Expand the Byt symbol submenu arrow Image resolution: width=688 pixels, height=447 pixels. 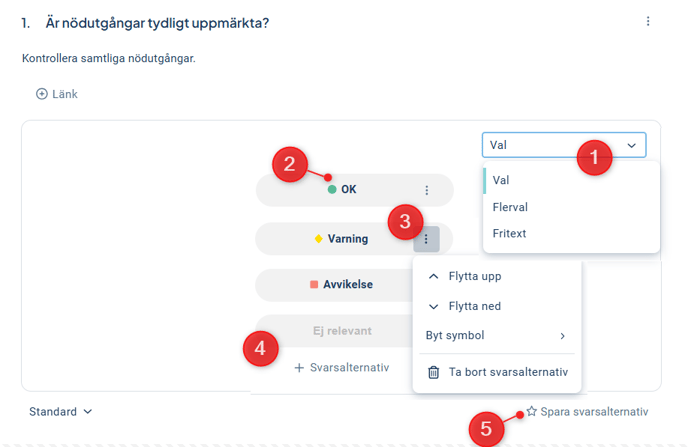563,336
